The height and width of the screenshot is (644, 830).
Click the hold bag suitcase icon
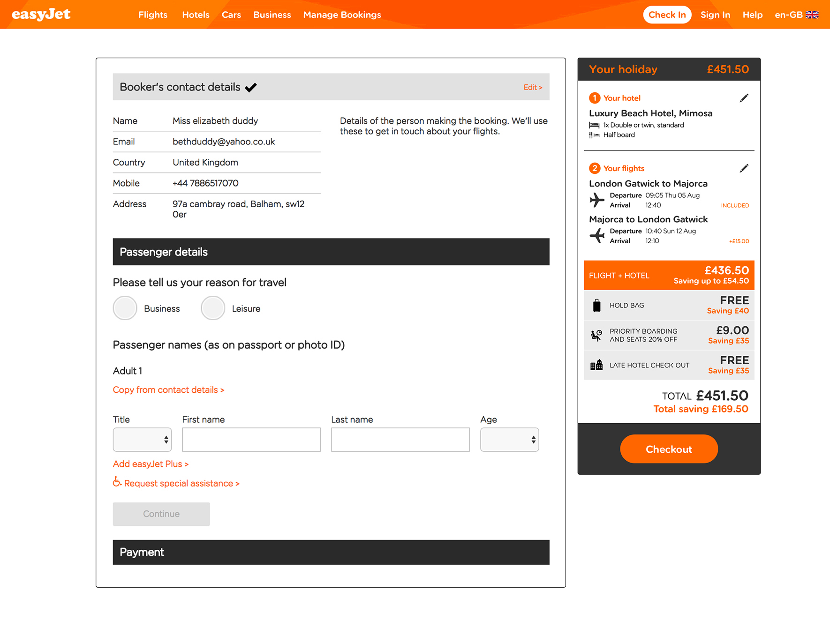point(596,306)
